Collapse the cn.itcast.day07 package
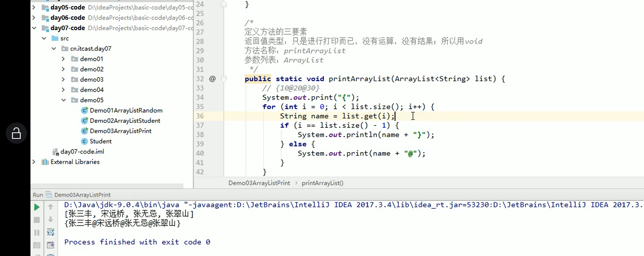Image resolution: width=644 pixels, height=256 pixels. [x=54, y=48]
